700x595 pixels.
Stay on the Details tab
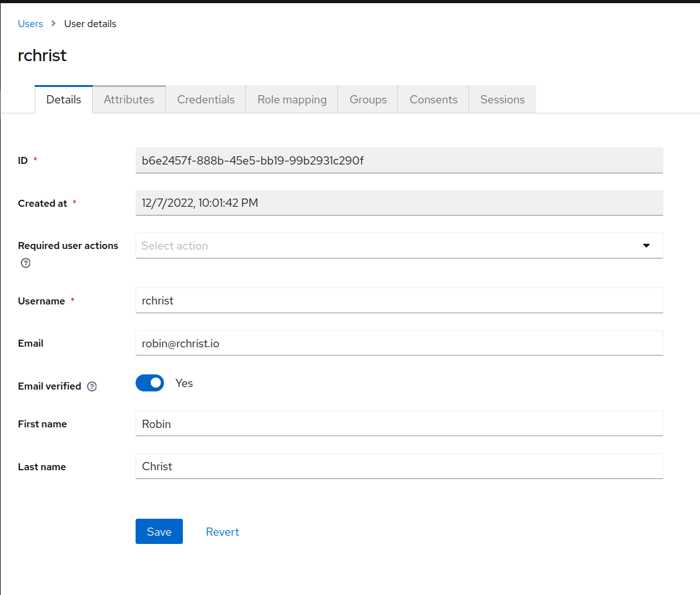64,100
